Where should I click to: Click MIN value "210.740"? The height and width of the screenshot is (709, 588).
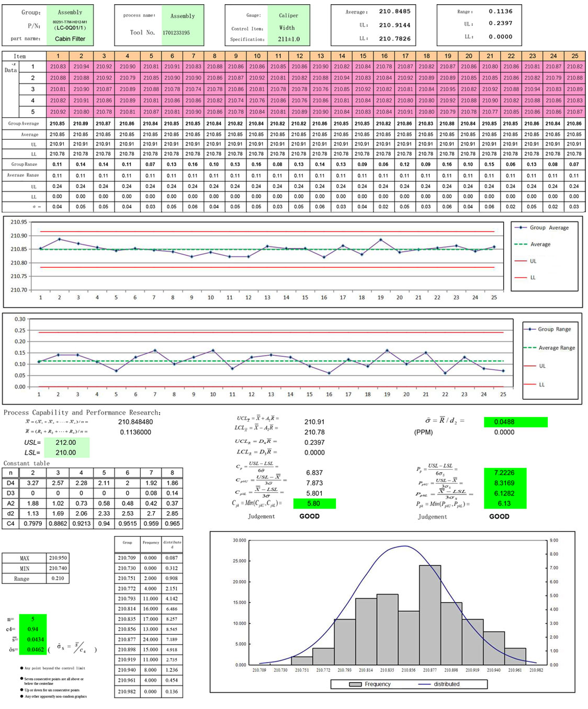(58, 568)
